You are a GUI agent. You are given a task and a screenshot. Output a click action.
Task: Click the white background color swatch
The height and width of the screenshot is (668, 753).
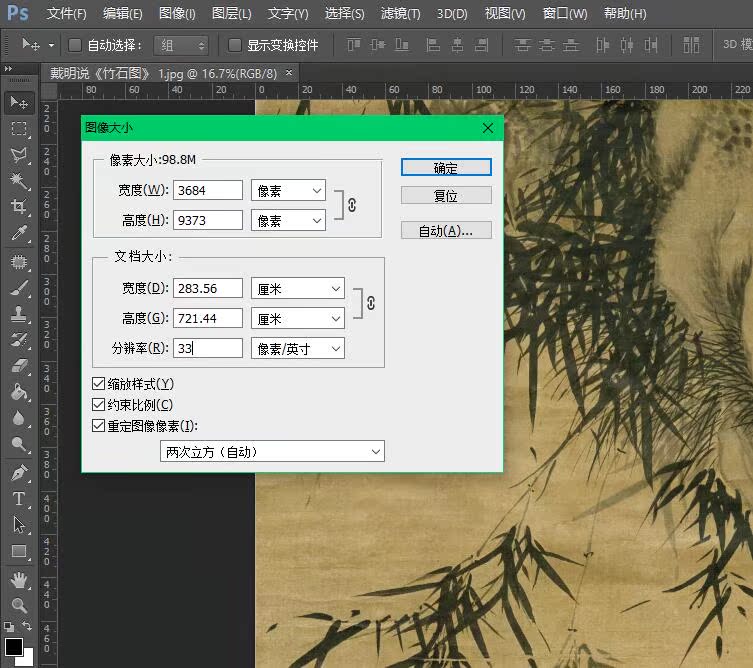(28, 659)
